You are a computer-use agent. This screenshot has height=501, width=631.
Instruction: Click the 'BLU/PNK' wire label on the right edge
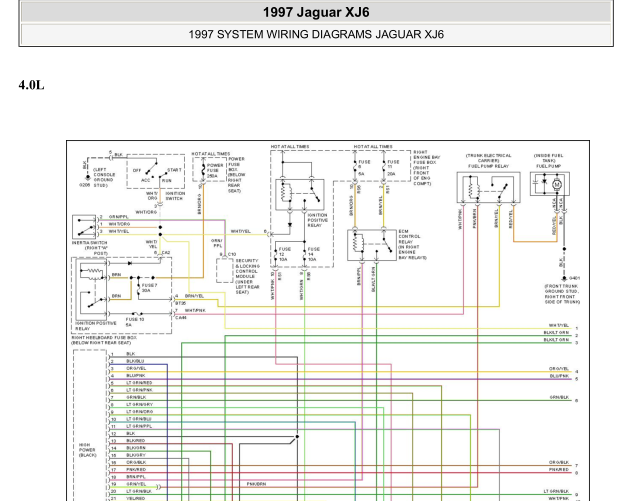coord(559,376)
